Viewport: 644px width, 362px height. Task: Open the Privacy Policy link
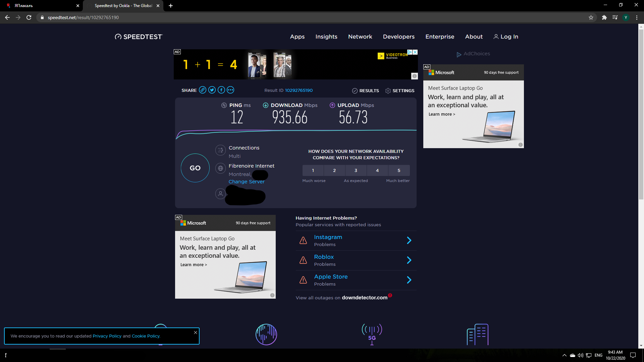(107, 336)
